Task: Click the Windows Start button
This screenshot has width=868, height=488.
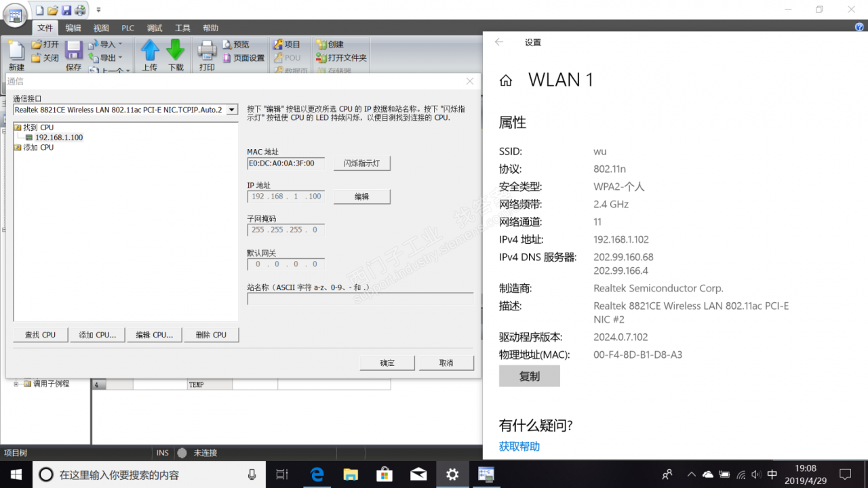Action: pos(16,474)
